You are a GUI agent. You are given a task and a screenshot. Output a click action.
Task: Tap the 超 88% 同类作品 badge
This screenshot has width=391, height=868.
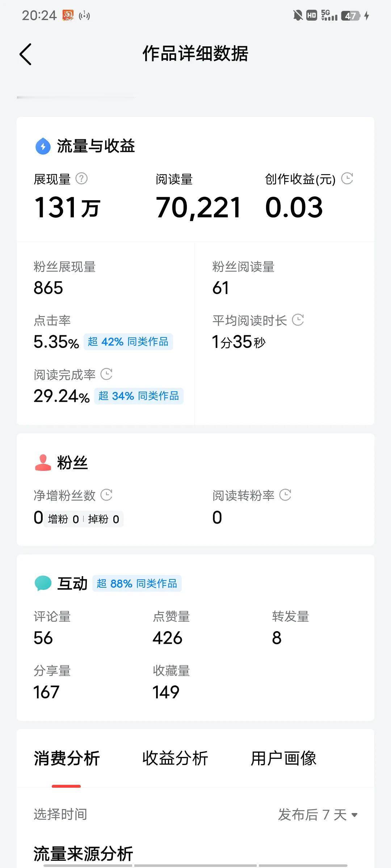[137, 583]
